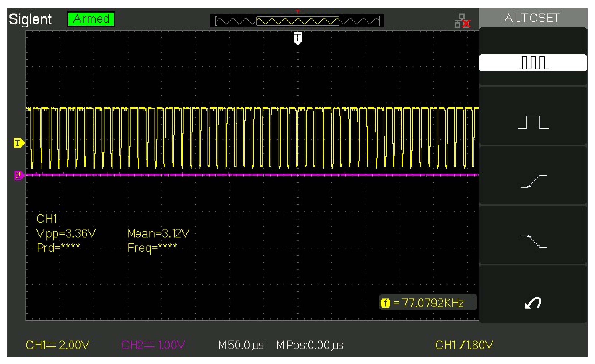This screenshot has height=364, width=595.
Task: Click the M Pos:0.00µs position readout
Action: (x=310, y=345)
